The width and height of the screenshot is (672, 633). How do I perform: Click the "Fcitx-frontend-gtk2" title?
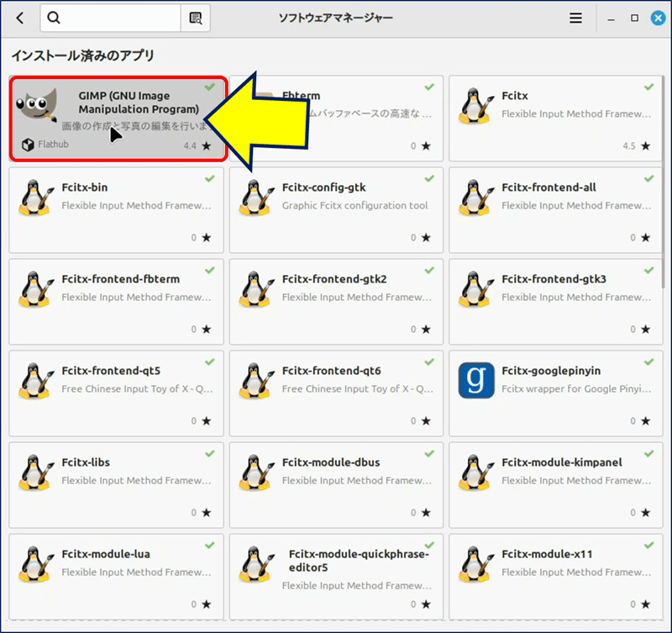(x=334, y=279)
